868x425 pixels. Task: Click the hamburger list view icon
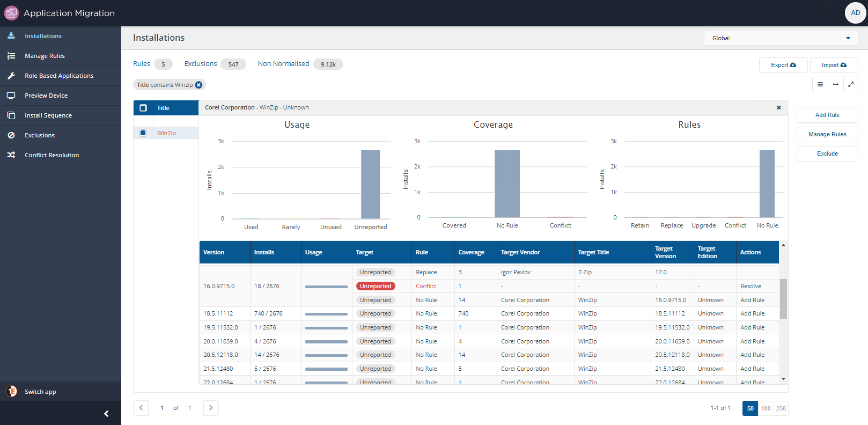[x=820, y=84]
